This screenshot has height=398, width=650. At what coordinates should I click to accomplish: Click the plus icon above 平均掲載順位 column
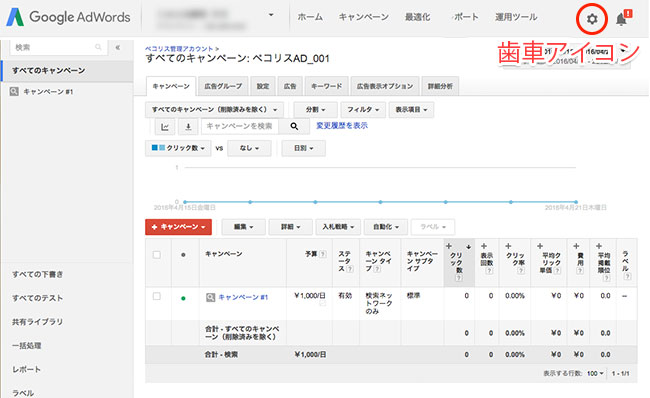click(x=599, y=246)
